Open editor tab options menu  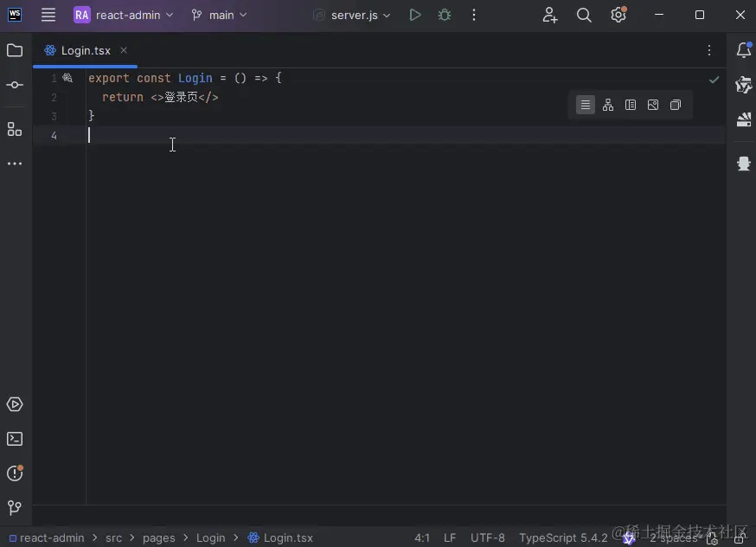pyautogui.click(x=708, y=50)
